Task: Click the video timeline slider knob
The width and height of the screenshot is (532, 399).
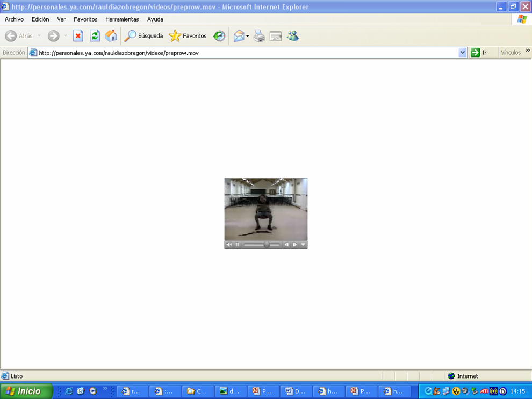Action: (x=267, y=245)
